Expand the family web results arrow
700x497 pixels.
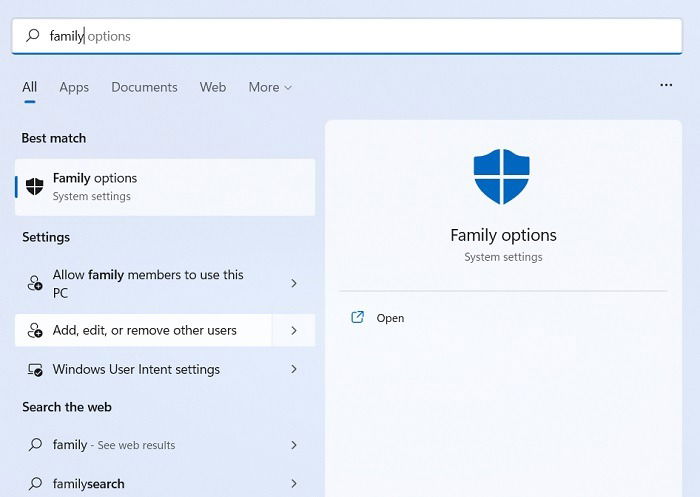(x=294, y=445)
